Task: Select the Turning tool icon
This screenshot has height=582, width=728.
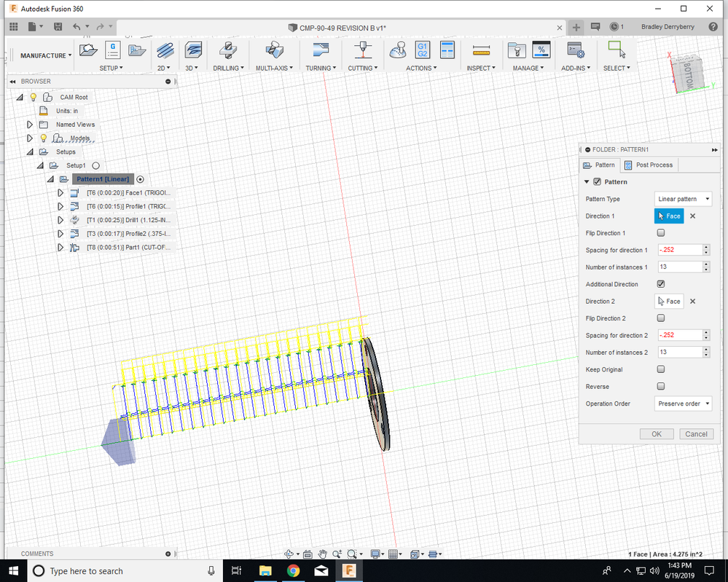Action: (321, 50)
